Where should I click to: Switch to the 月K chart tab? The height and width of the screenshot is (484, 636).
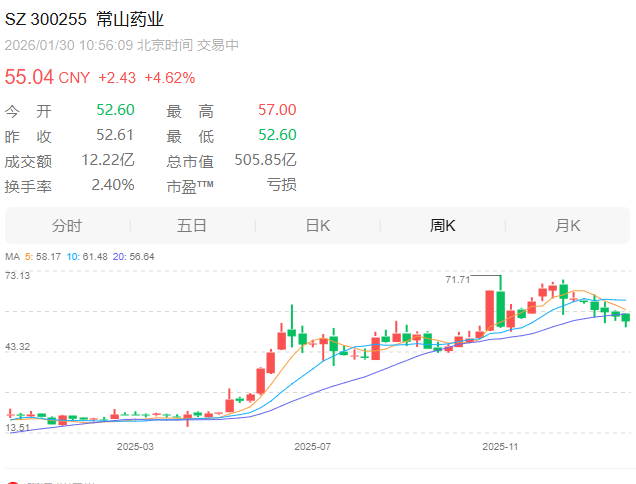567,226
